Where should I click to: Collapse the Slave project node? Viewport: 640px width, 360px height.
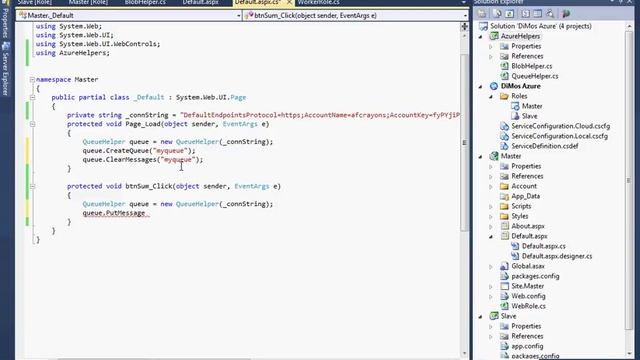tap(481, 316)
